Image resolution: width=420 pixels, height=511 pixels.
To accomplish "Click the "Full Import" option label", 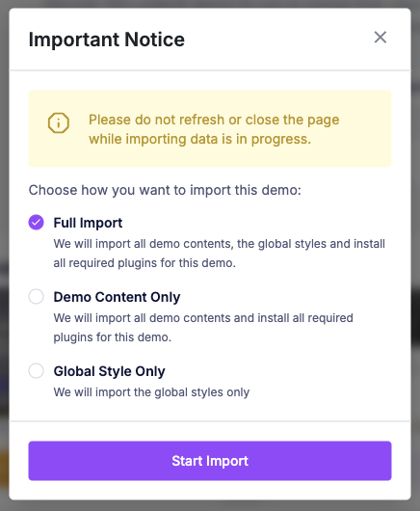I will coord(88,223).
